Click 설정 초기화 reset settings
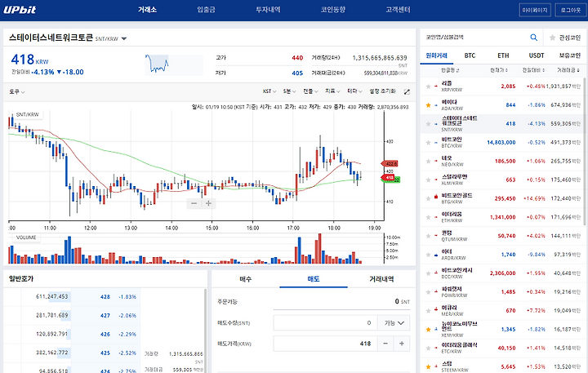588x373 pixels. point(382,91)
